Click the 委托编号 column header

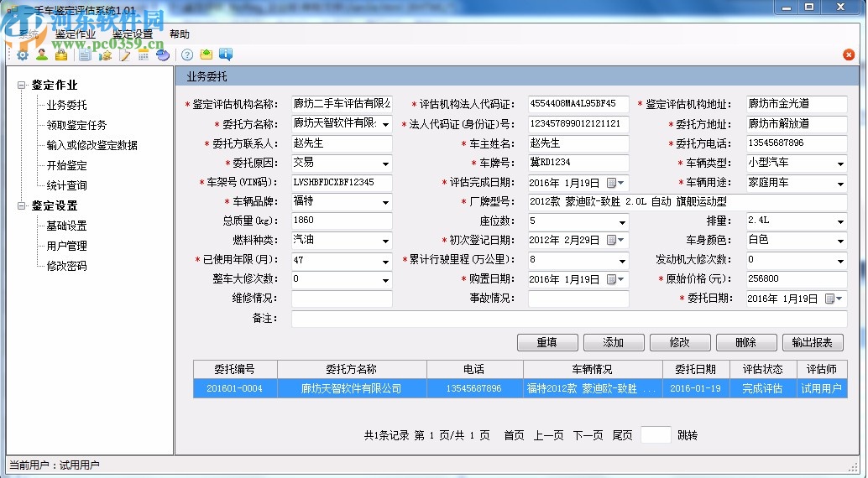tap(235, 369)
